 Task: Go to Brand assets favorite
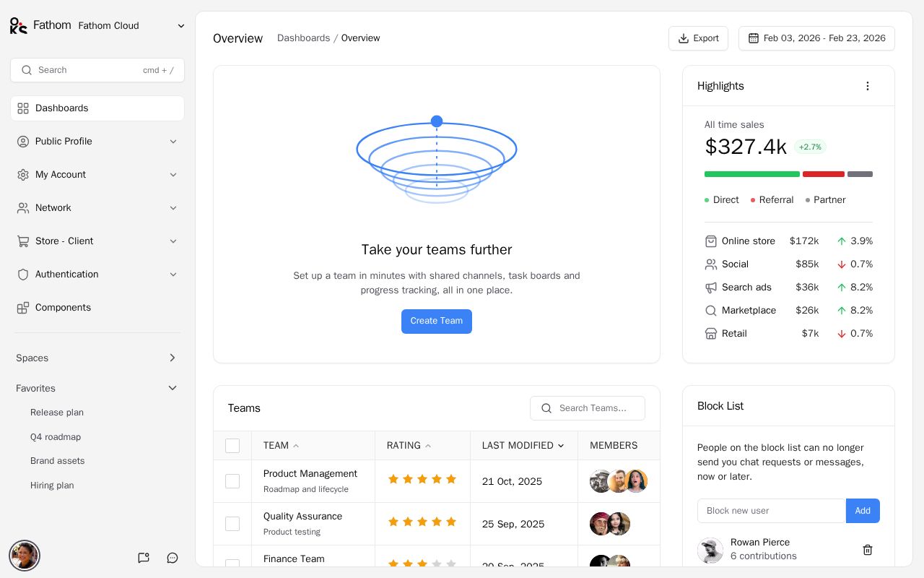[58, 461]
